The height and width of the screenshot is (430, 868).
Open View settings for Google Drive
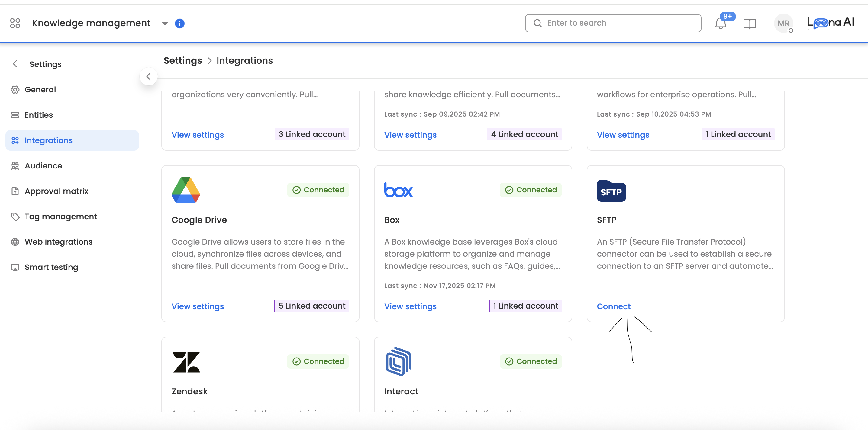[x=198, y=306]
